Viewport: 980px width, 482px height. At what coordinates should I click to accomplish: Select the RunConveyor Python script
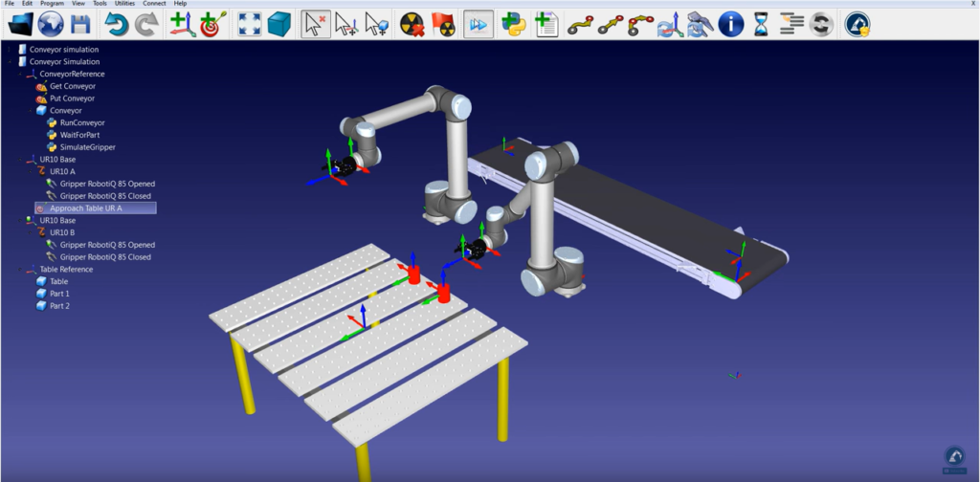[x=81, y=122]
